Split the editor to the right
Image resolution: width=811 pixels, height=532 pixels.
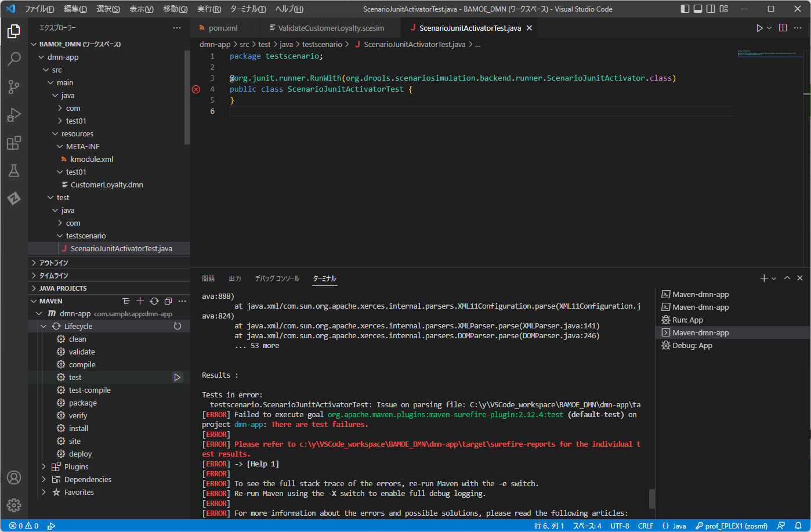[783, 28]
